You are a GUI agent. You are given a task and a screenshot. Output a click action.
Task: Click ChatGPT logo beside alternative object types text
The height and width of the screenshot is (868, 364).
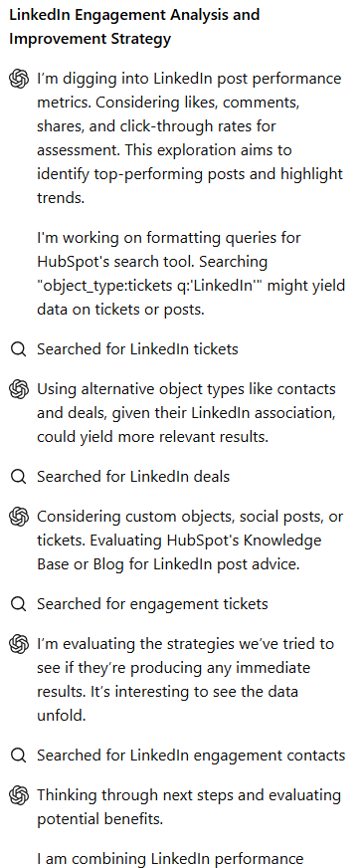[19, 389]
